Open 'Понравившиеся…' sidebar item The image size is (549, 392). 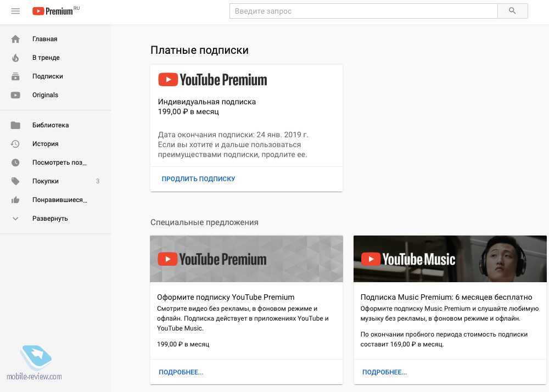[x=60, y=200]
